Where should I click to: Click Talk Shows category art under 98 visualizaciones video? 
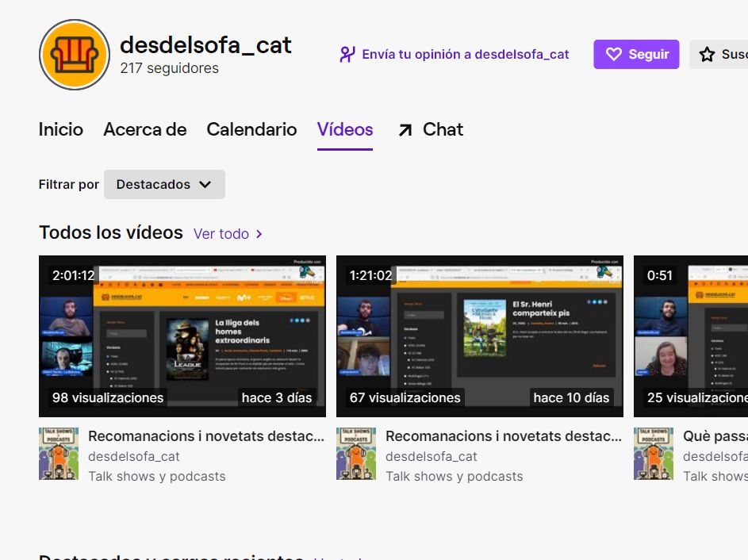(59, 454)
